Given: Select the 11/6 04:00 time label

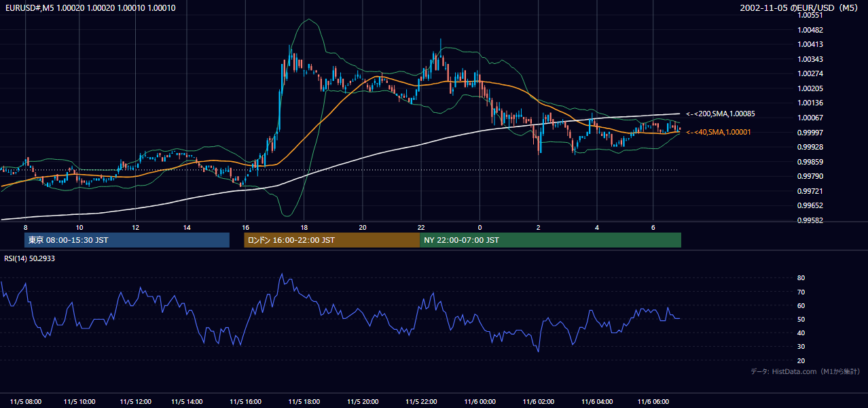Looking at the screenshot, I should click(x=597, y=401).
